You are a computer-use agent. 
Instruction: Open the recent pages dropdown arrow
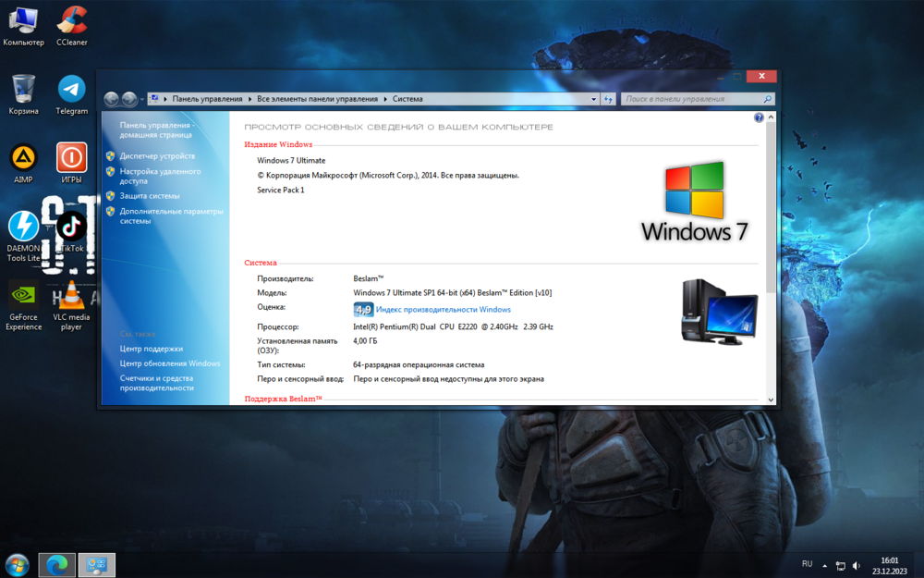(x=142, y=100)
